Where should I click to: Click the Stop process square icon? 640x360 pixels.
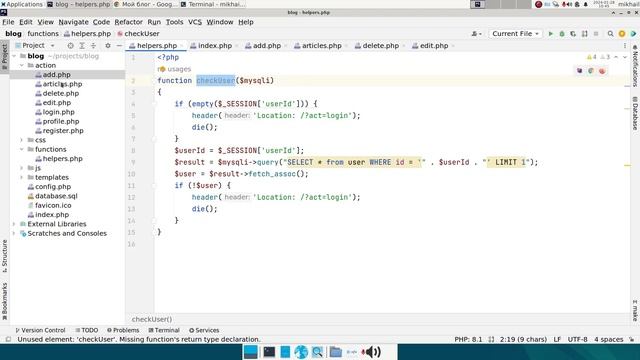coord(596,34)
